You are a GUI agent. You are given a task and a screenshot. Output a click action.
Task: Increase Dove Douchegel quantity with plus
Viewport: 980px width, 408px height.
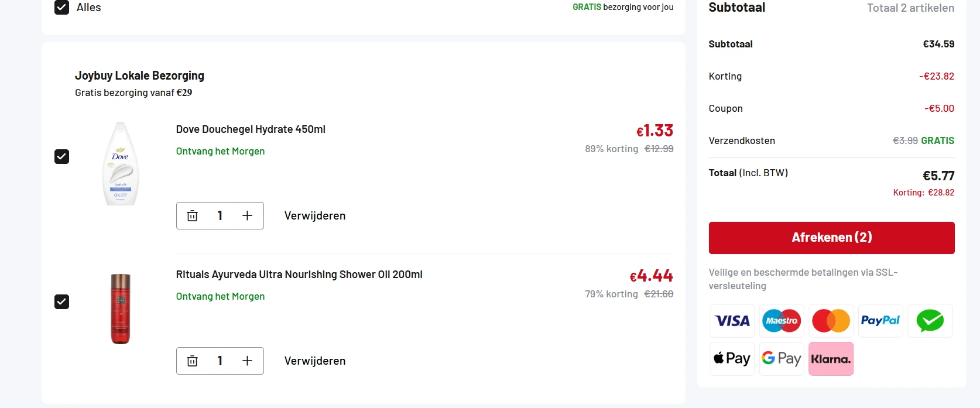tap(247, 216)
